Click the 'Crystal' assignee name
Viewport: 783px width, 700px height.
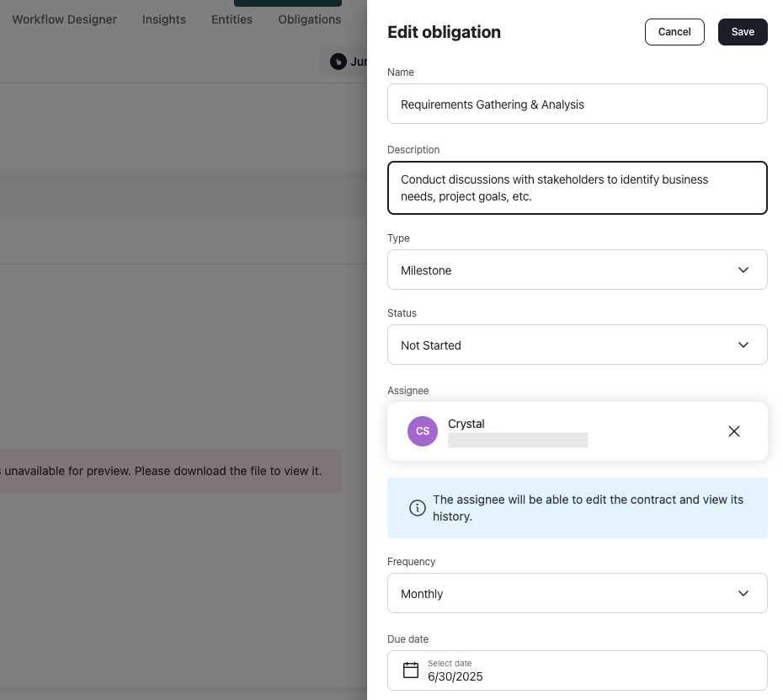click(466, 424)
